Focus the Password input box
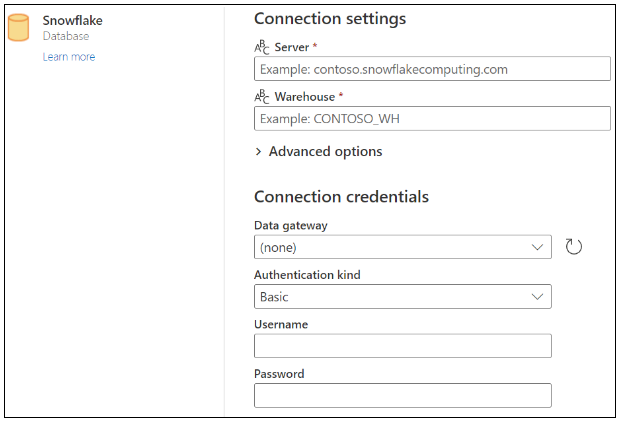Viewport: 623px width, 424px height. pos(402,396)
